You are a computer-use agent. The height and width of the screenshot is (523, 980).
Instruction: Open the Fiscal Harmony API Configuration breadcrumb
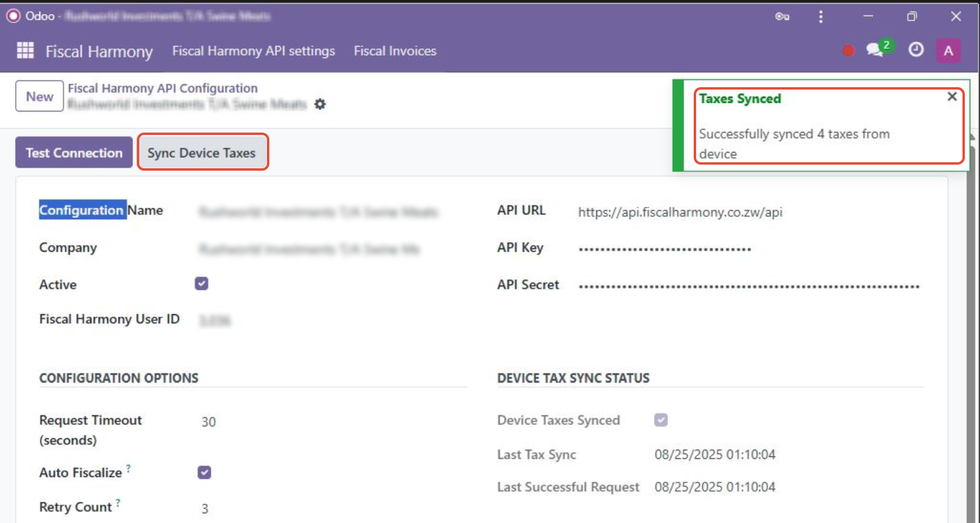(162, 88)
